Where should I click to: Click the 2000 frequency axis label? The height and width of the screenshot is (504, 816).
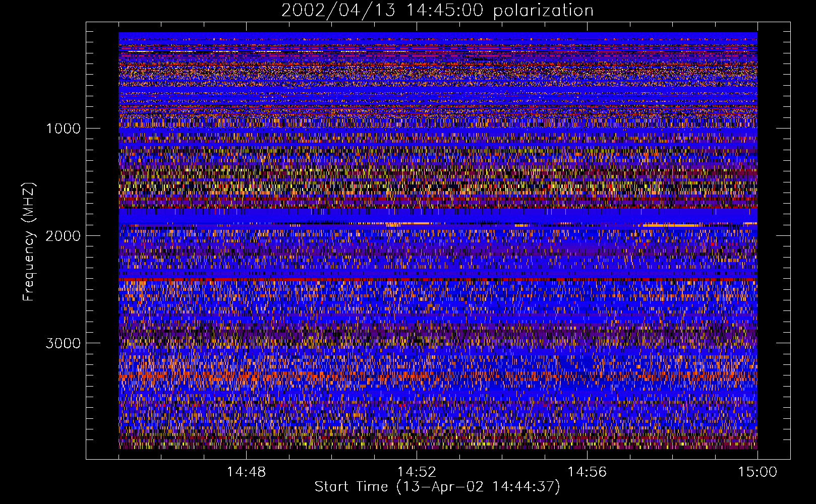(x=63, y=236)
